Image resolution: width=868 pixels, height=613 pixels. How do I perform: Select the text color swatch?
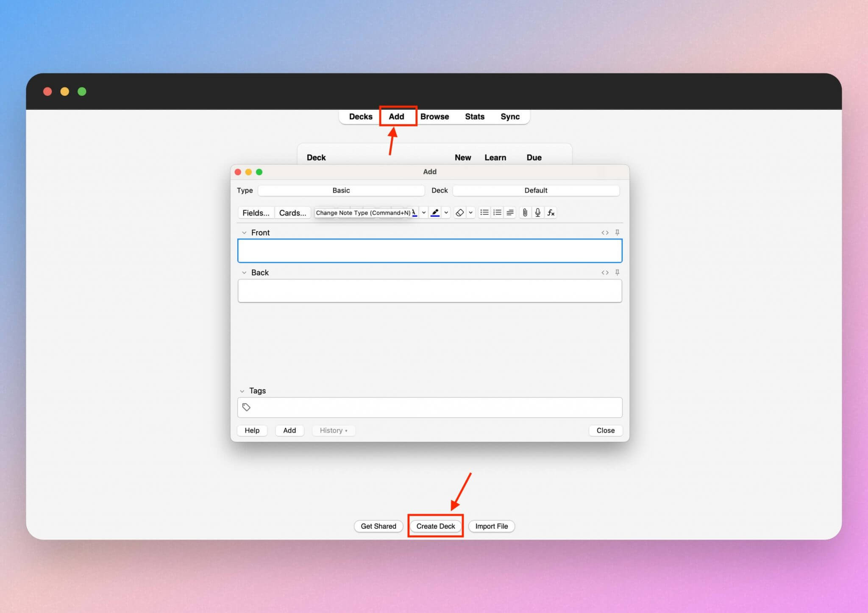click(x=415, y=213)
